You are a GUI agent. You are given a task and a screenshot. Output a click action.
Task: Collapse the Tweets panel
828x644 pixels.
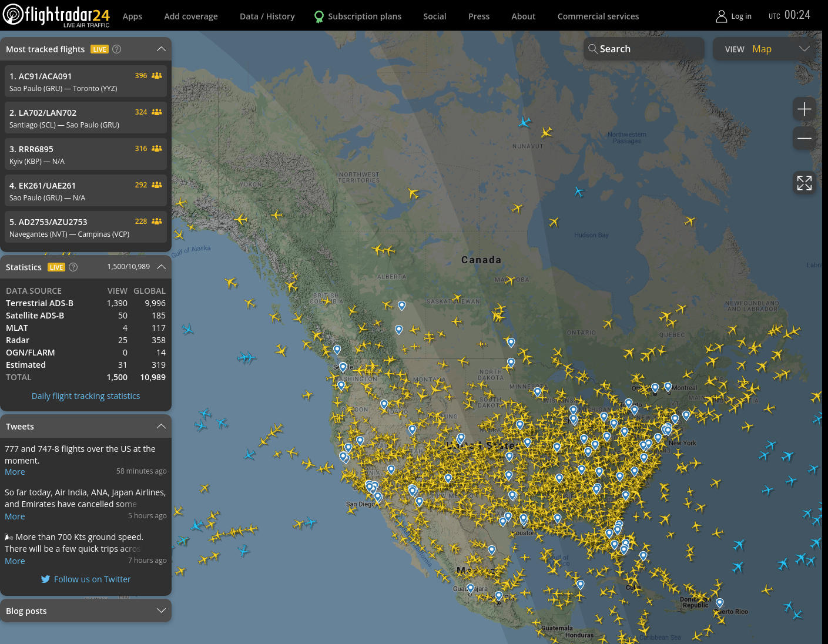click(161, 426)
